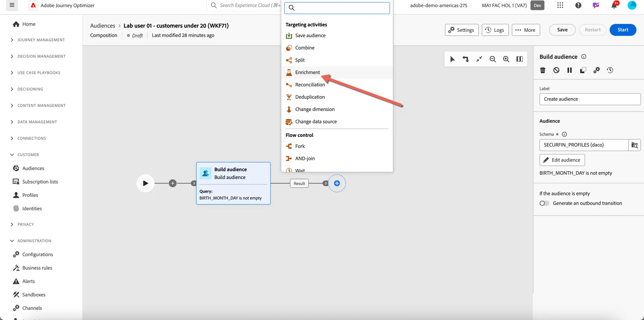Open notifications bell
This screenshot has height=320, width=644.
614,5
